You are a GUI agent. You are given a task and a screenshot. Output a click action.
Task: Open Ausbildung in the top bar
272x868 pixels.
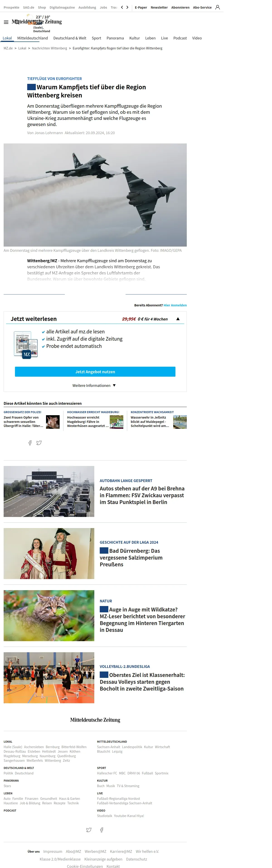pyautogui.click(x=87, y=7)
